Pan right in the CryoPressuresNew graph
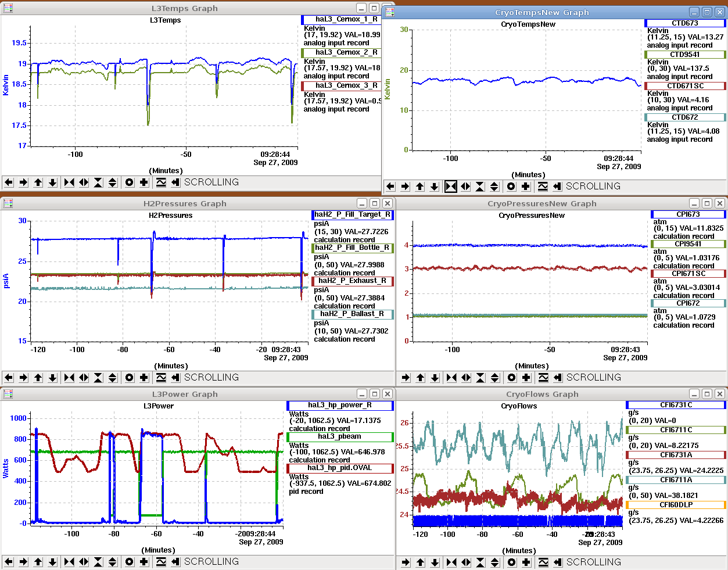Viewport: 728px width, 570px height. point(406,378)
